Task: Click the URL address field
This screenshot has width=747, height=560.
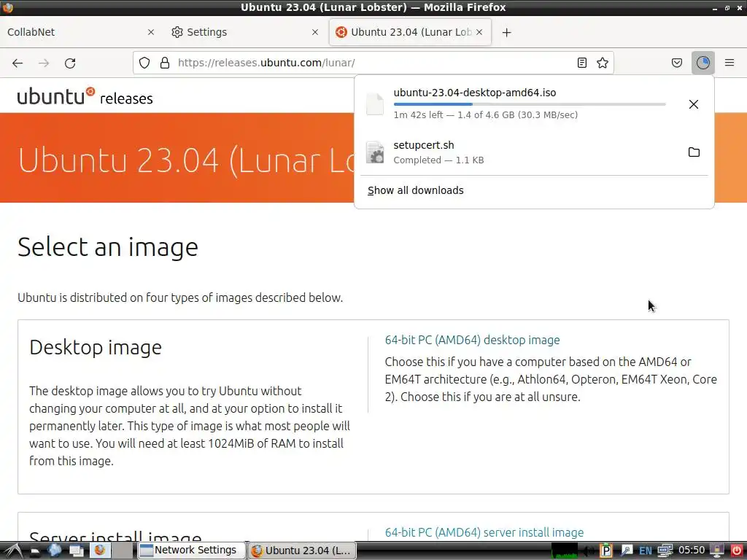Action: pyautogui.click(x=373, y=63)
